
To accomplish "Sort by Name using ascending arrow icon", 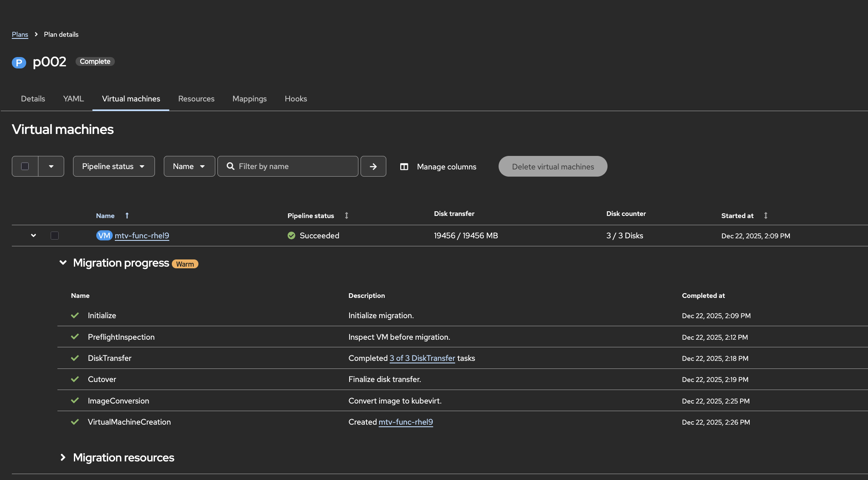I will (127, 215).
